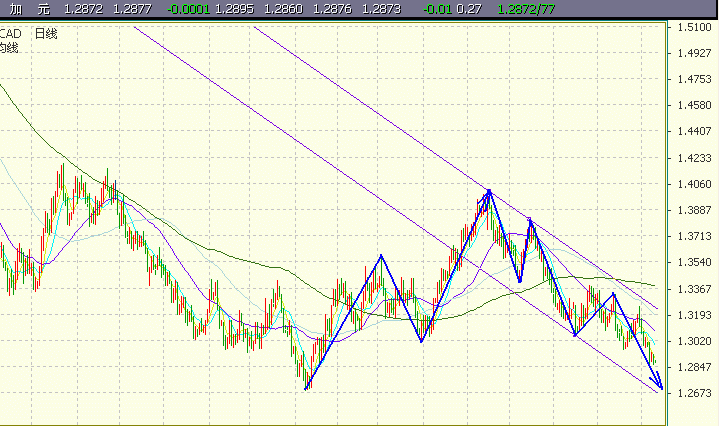Click the 1.3887 price axis label
Screen dimensions: 719x426
point(695,210)
